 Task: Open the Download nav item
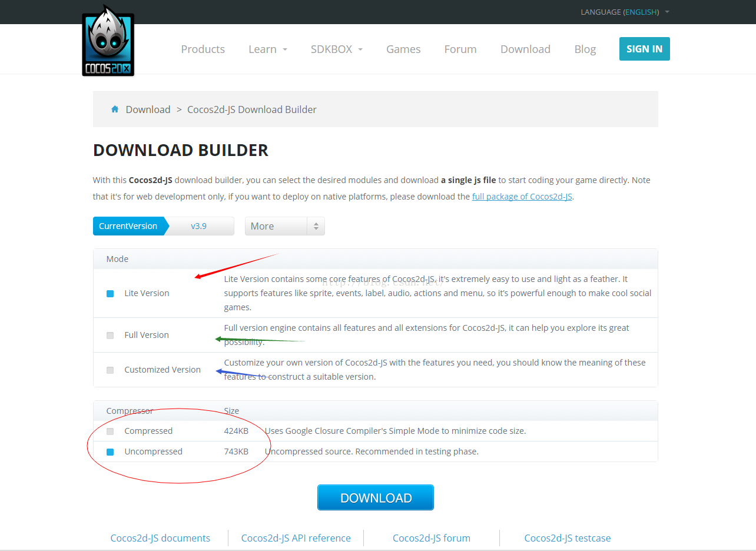[525, 49]
